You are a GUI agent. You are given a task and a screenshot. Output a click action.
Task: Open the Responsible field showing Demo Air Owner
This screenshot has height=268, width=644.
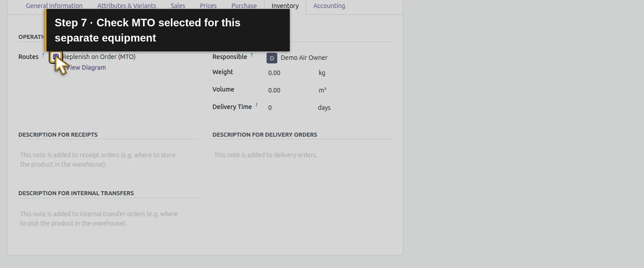[x=329, y=58]
